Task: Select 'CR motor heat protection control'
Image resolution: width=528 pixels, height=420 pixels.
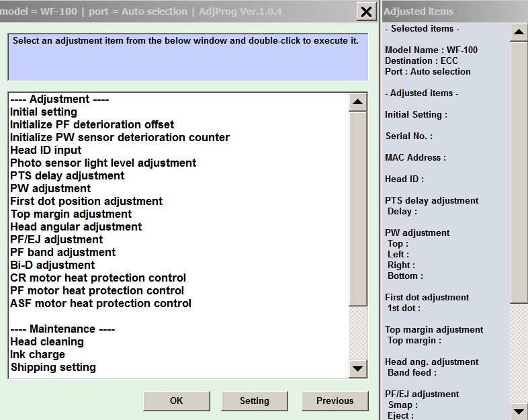Action: (98, 278)
